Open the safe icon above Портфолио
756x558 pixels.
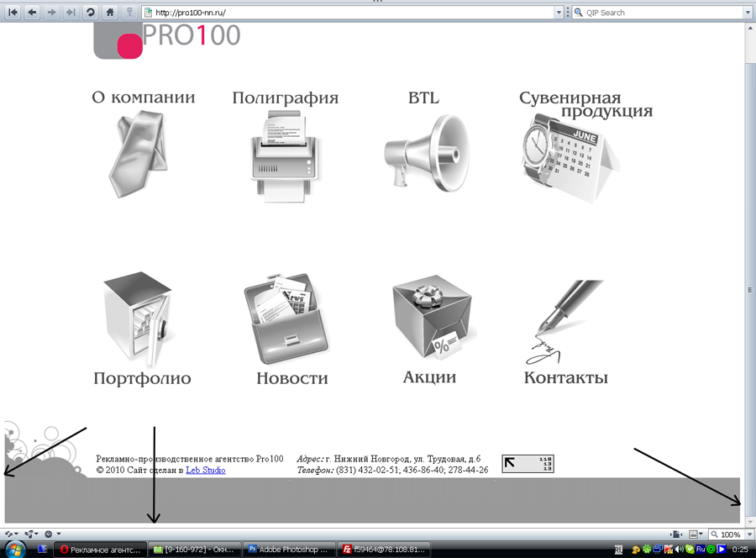pos(139,319)
